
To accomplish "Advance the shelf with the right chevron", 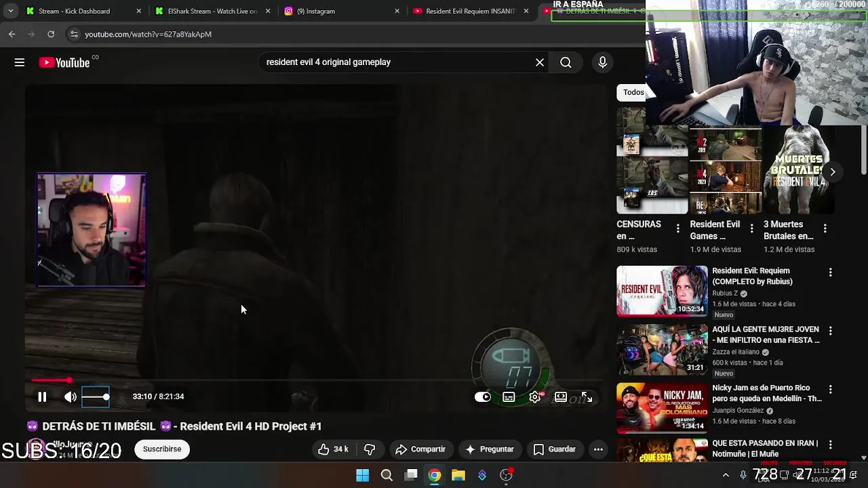I will click(x=833, y=172).
